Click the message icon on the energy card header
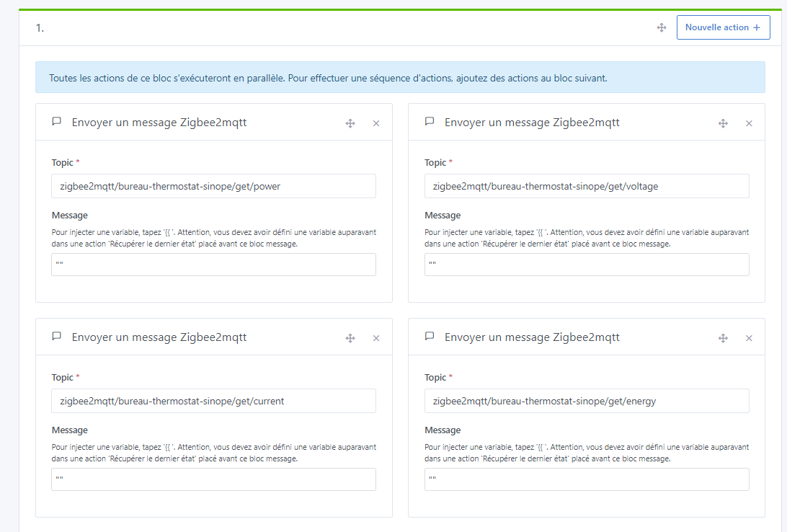787x532 pixels. click(x=430, y=337)
